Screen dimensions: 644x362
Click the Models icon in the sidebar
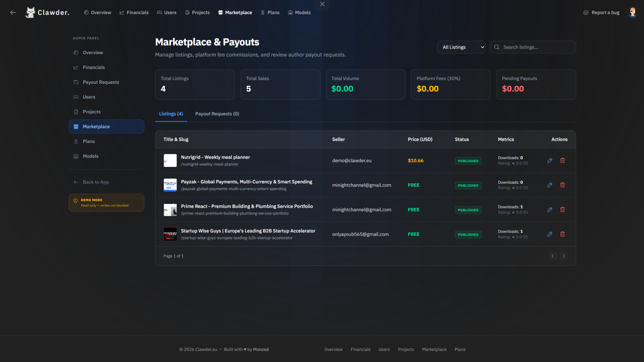click(76, 156)
